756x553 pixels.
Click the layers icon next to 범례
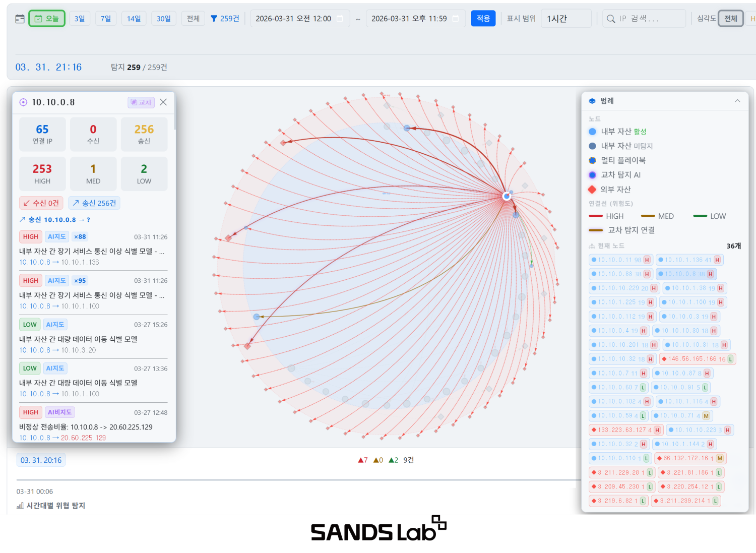pos(592,101)
